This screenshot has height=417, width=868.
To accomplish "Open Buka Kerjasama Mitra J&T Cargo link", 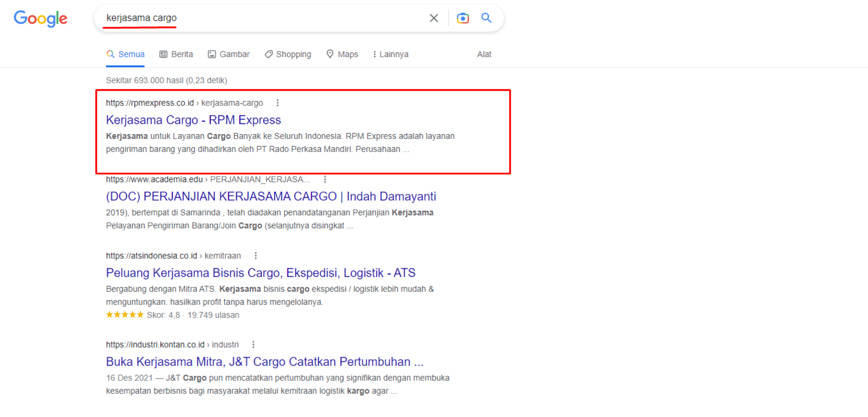I will click(265, 362).
